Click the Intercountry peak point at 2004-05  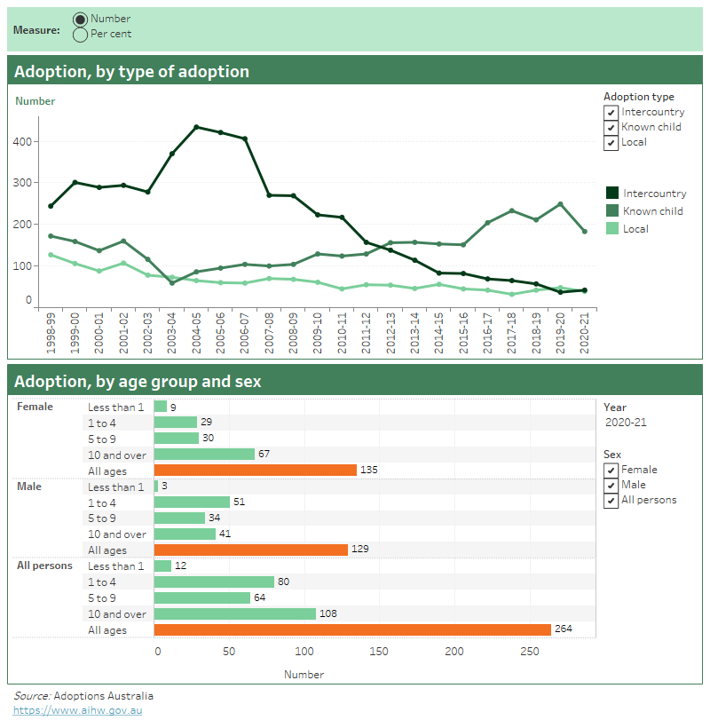(197, 127)
